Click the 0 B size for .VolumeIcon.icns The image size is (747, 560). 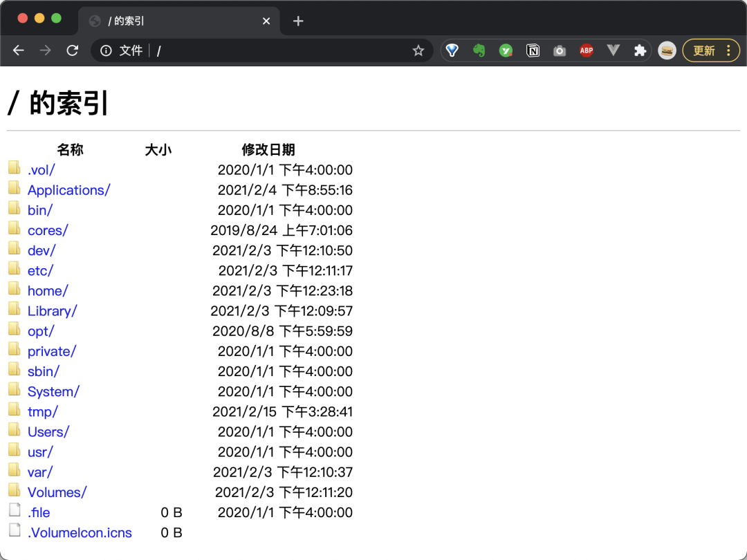tap(172, 532)
